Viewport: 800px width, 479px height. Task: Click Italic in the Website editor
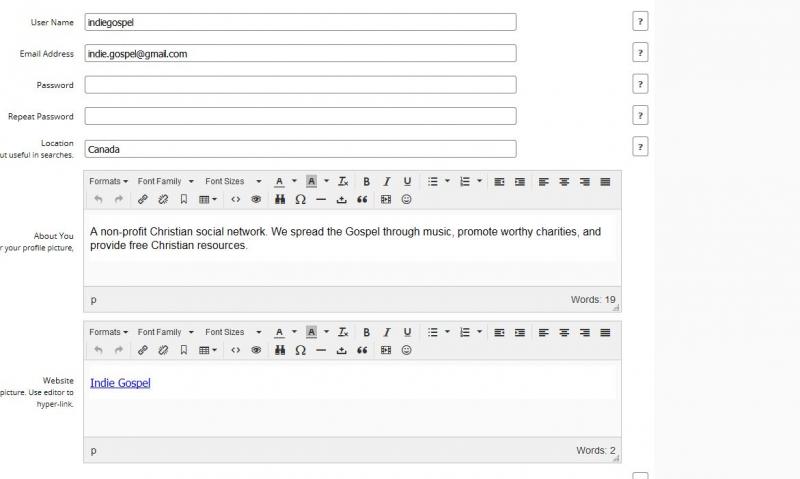coord(387,332)
